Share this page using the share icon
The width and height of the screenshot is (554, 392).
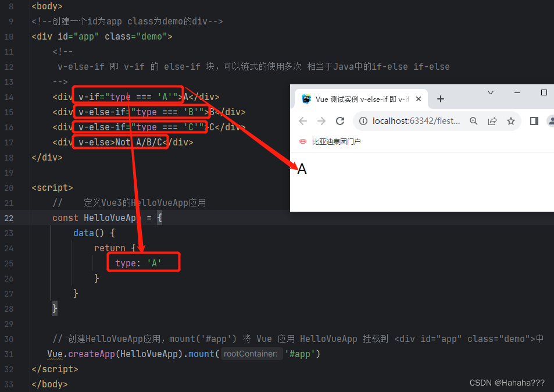pyautogui.click(x=492, y=121)
